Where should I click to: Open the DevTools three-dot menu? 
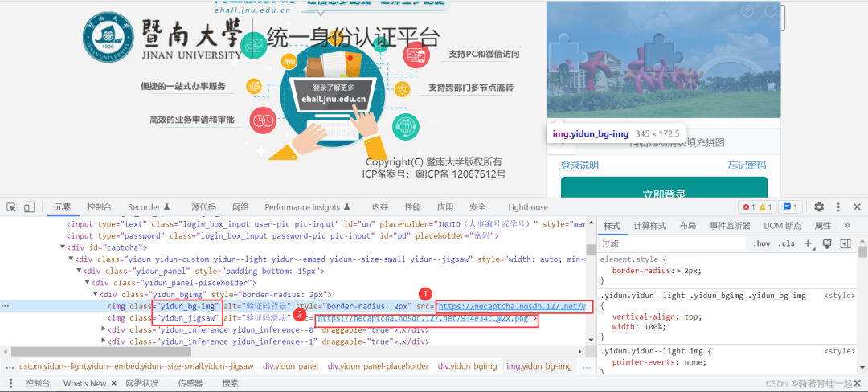(x=838, y=207)
